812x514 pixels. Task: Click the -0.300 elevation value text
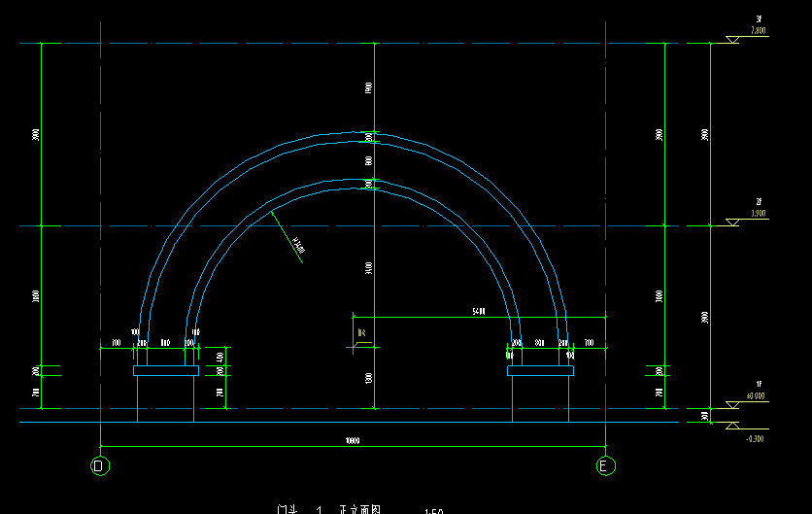coord(755,439)
